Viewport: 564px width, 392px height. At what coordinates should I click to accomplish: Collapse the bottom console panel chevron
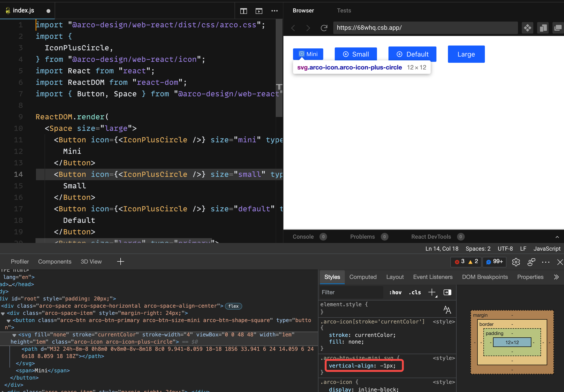click(x=557, y=237)
